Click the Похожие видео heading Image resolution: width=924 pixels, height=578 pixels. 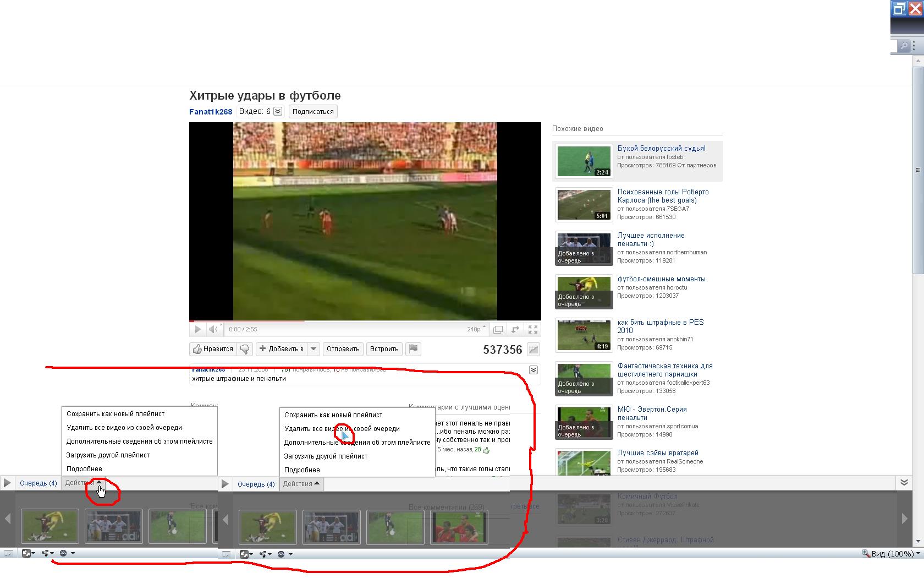tap(577, 129)
